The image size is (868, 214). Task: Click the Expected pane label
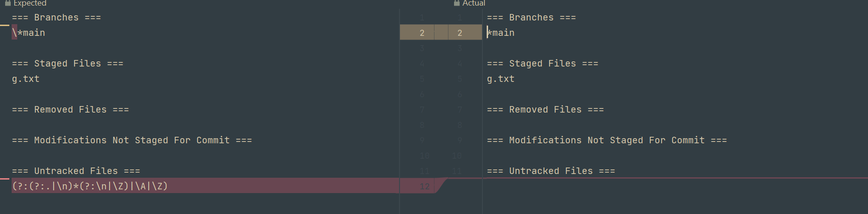30,3
